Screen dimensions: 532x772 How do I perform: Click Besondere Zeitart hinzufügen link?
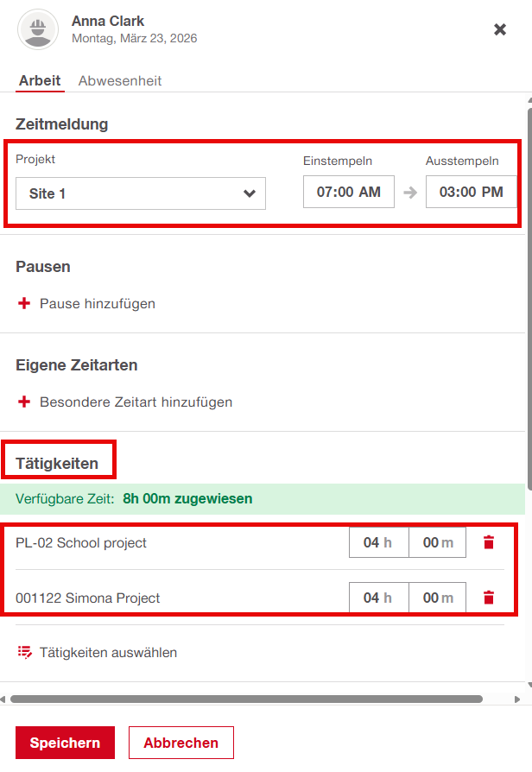click(136, 402)
